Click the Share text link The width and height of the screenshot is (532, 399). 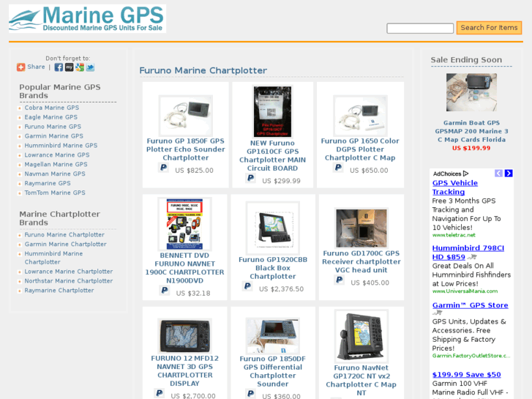36,67
